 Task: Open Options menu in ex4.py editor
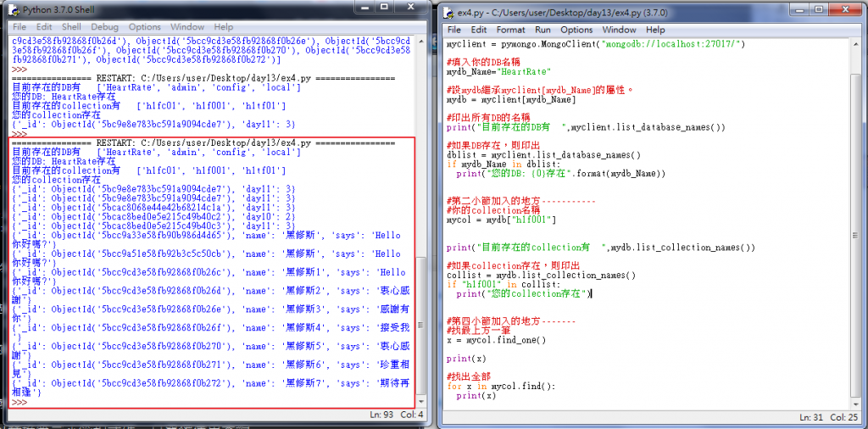(x=576, y=30)
